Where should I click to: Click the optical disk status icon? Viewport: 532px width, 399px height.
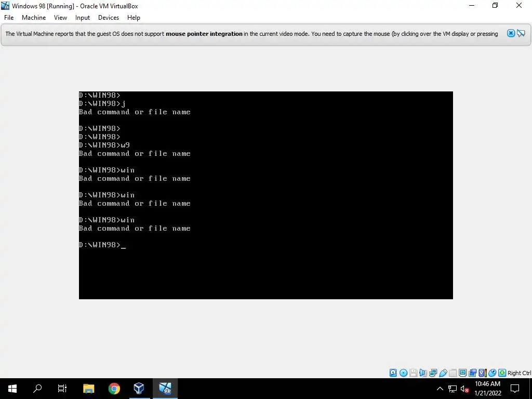tap(403, 373)
